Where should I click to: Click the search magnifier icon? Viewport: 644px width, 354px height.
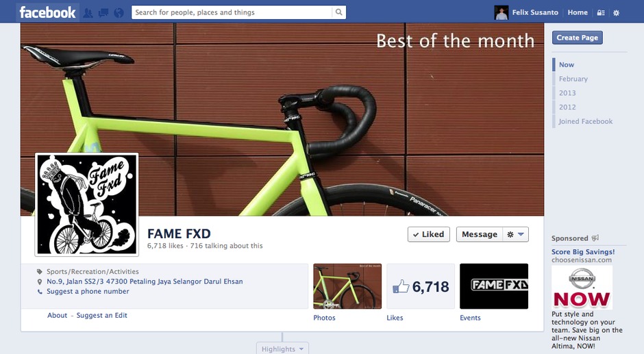point(339,12)
